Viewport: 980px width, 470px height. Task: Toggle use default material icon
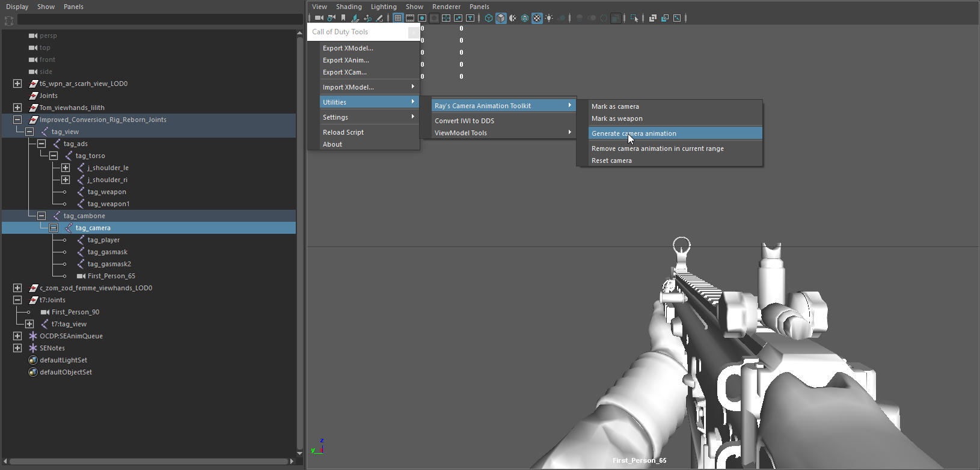click(513, 18)
